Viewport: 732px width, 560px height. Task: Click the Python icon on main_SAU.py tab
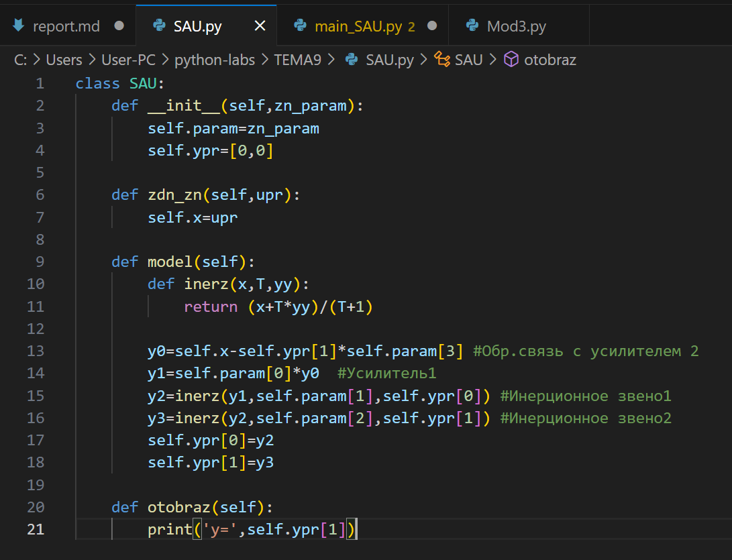click(x=301, y=26)
